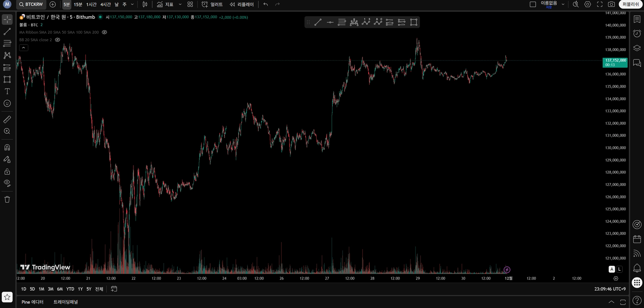This screenshot has height=308, width=644.
Task: Open geometric shapes tools in left sidebar
Action: click(7, 80)
